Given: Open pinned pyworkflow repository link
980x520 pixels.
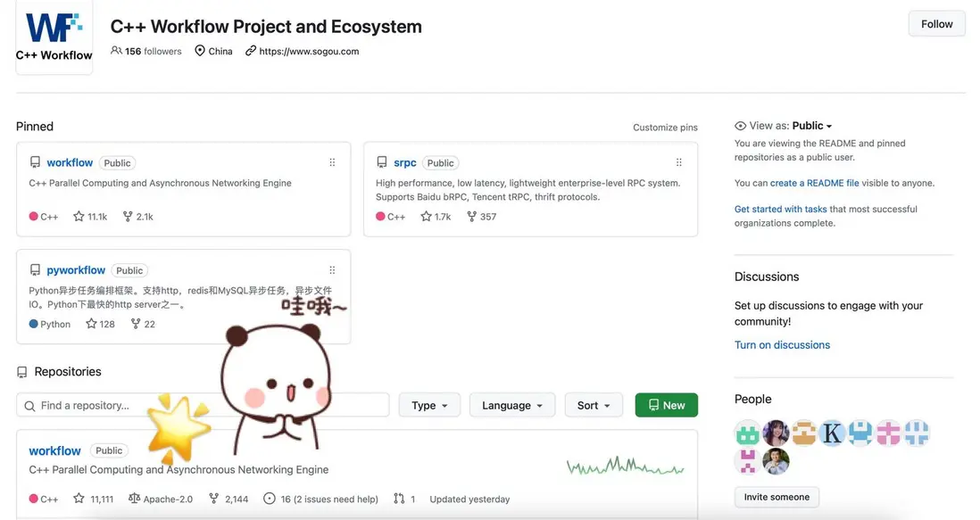Looking at the screenshot, I should click(x=76, y=269).
